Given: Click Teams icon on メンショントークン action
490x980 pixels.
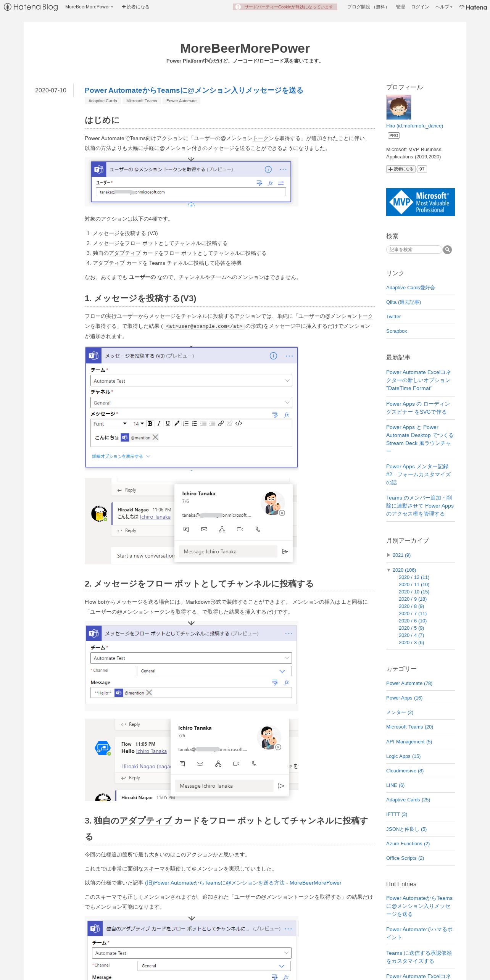Looking at the screenshot, I should tap(99, 169).
